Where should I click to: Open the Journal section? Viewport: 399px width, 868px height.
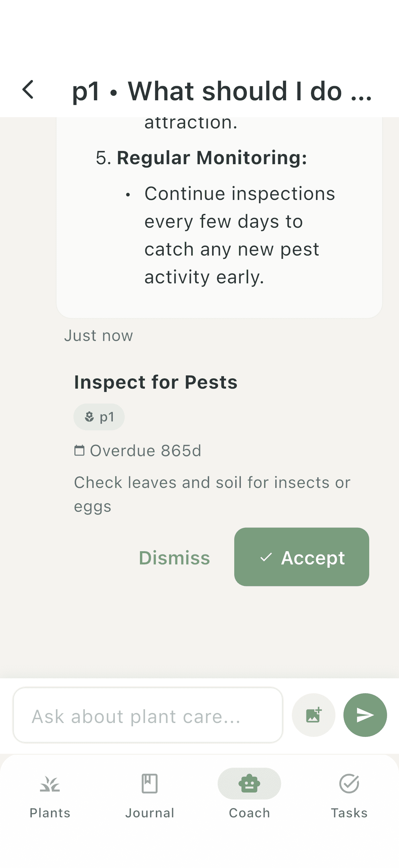click(x=150, y=795)
